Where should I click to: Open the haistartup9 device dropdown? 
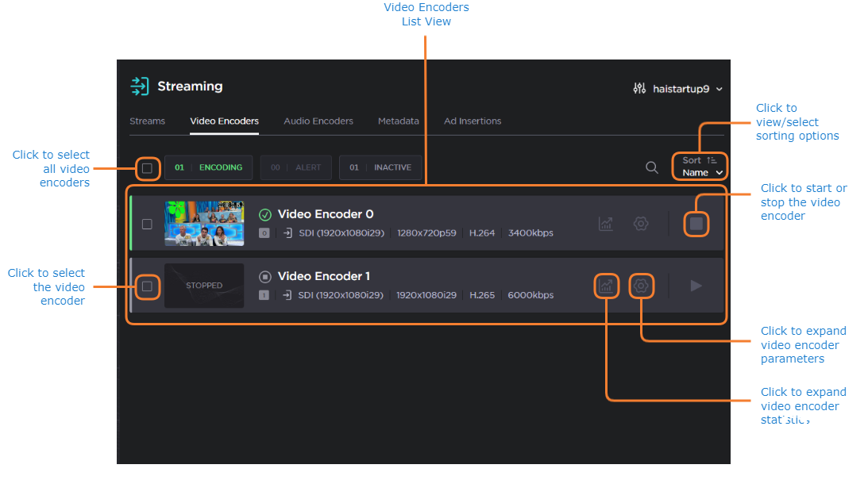[x=678, y=89]
